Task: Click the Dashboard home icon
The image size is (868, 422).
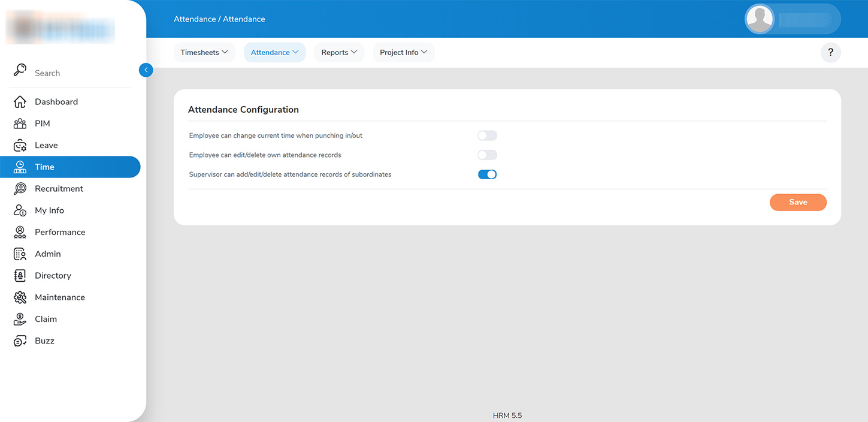Action: 20,102
